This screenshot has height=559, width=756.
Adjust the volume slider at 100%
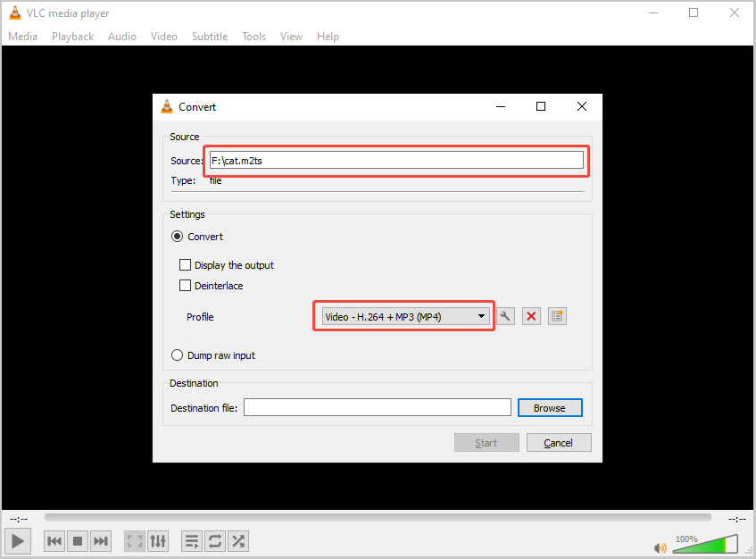(x=706, y=544)
